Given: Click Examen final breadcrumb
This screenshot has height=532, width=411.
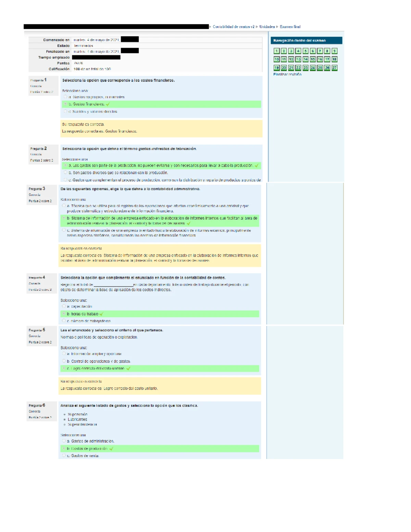Looking at the screenshot, I should point(290,27).
